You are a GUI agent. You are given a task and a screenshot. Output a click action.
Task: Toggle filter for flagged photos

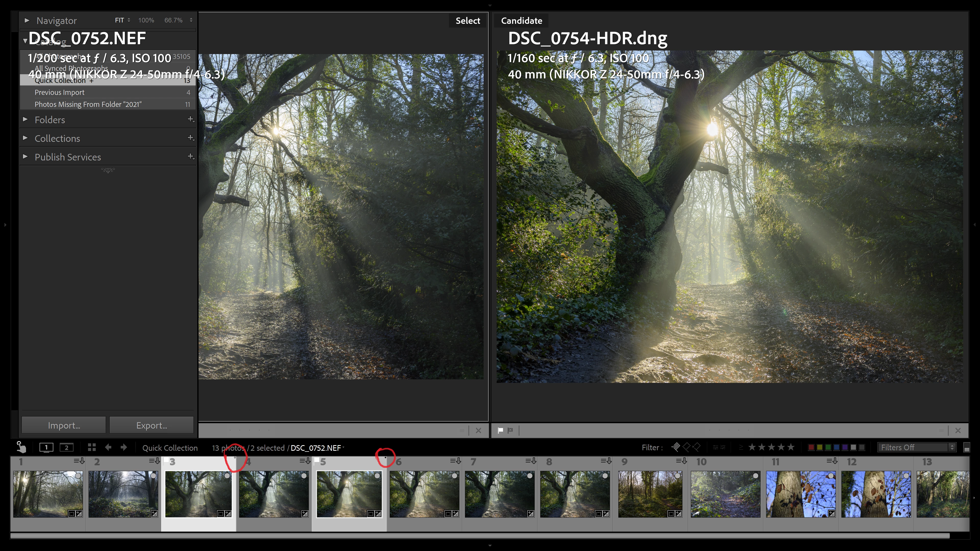pos(676,447)
